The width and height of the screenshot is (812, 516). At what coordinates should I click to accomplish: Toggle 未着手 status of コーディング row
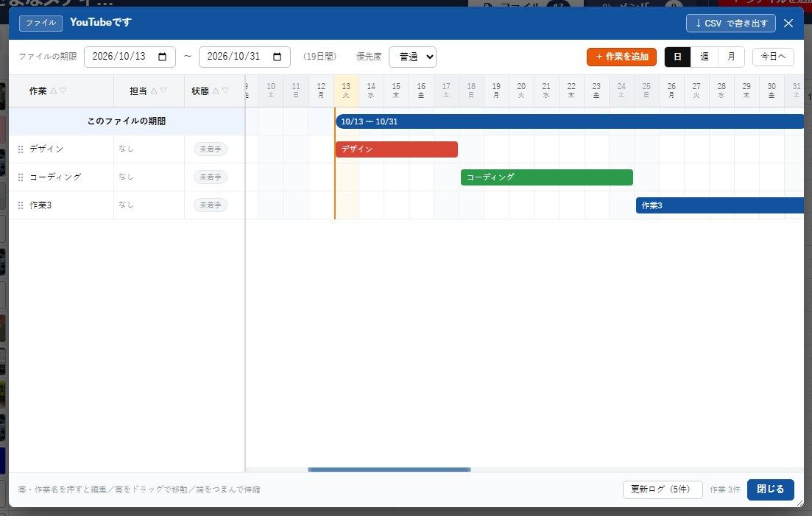211,177
